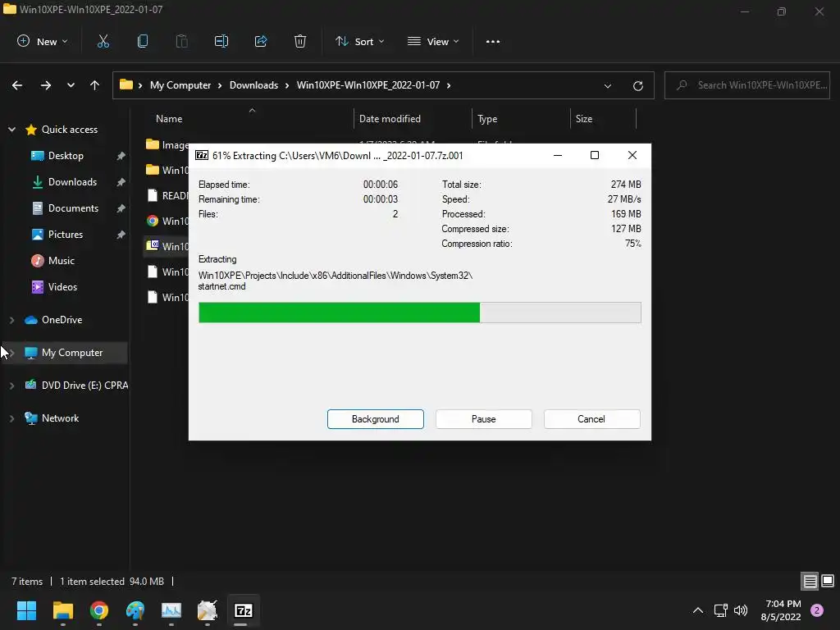Viewport: 840px width, 630px height.
Task: Launch Chrome from the taskbar
Action: click(99, 610)
